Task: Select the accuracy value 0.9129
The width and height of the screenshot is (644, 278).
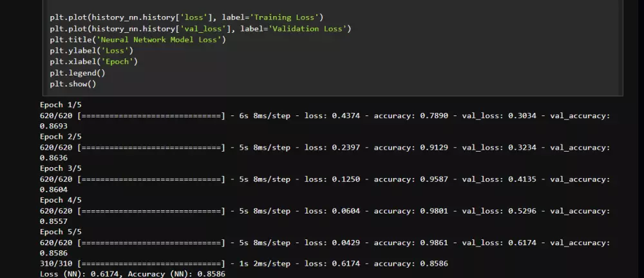Action: click(x=434, y=147)
